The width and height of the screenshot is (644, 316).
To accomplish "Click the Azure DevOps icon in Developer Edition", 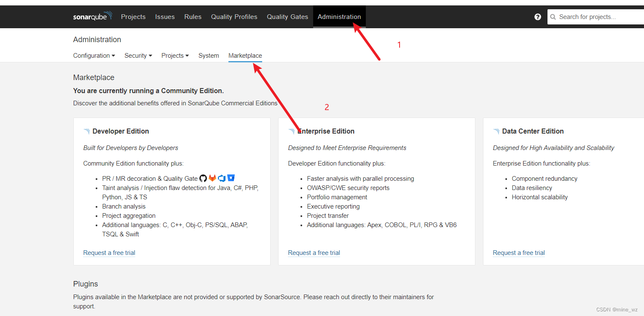I will point(222,178).
